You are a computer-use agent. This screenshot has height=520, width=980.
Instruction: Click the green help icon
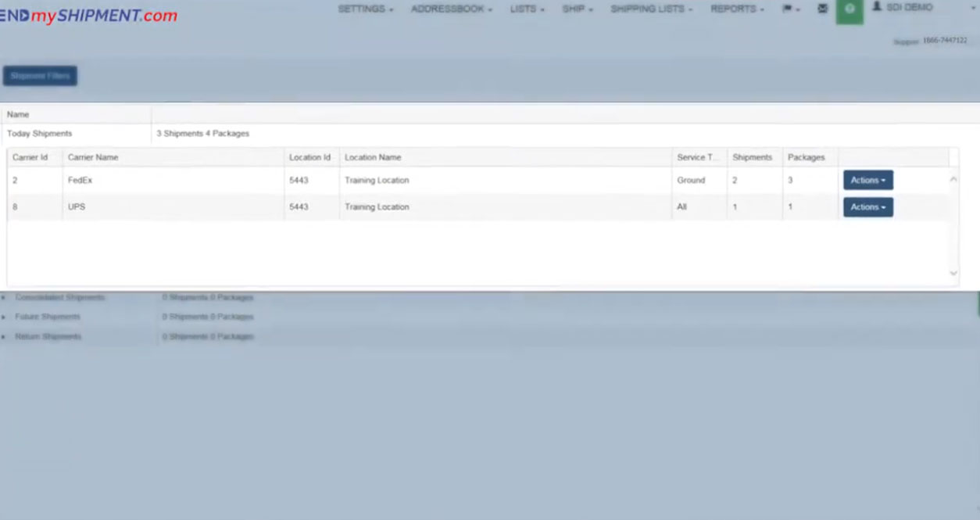pyautogui.click(x=849, y=10)
